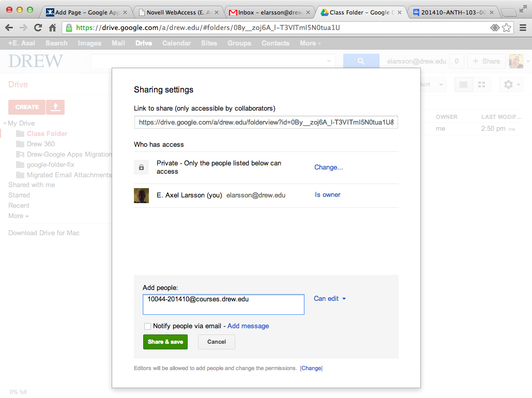
Task: Open the Chrome hamburger menu
Action: (523, 28)
